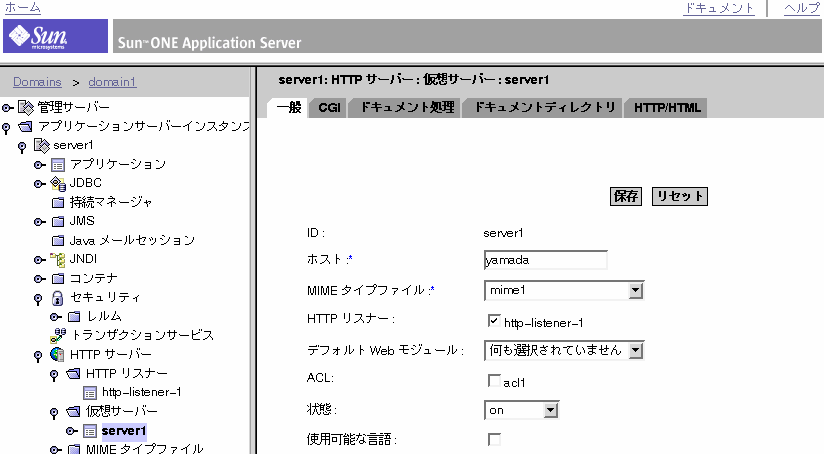Image resolution: width=824 pixels, height=454 pixels.
Task: Click the Sun Microsystems logo
Action: pyautogui.click(x=55, y=36)
